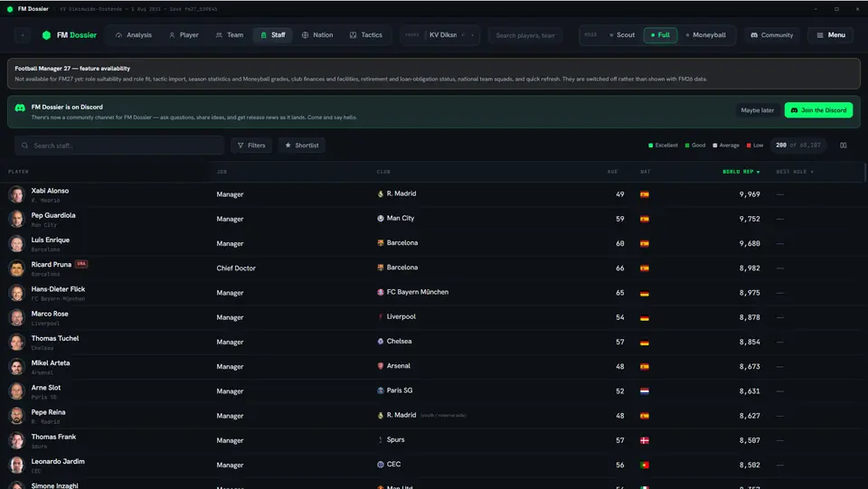Click the R. Madrid crest in Xabi Alonso's row
Image resolution: width=868 pixels, height=489 pixels.
point(381,194)
